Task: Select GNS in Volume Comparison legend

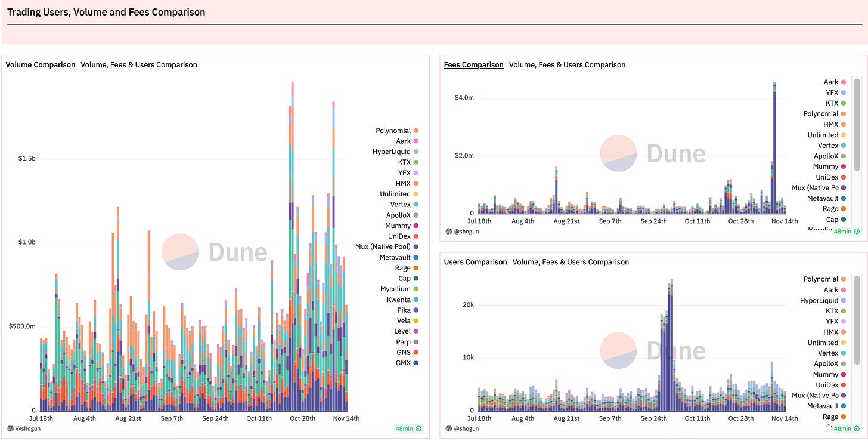Action: (x=408, y=352)
